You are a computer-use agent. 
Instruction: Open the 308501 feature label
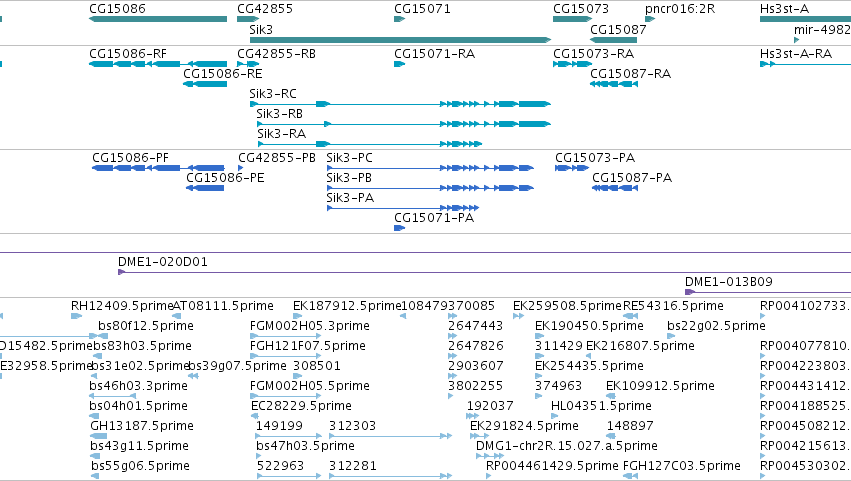click(317, 366)
